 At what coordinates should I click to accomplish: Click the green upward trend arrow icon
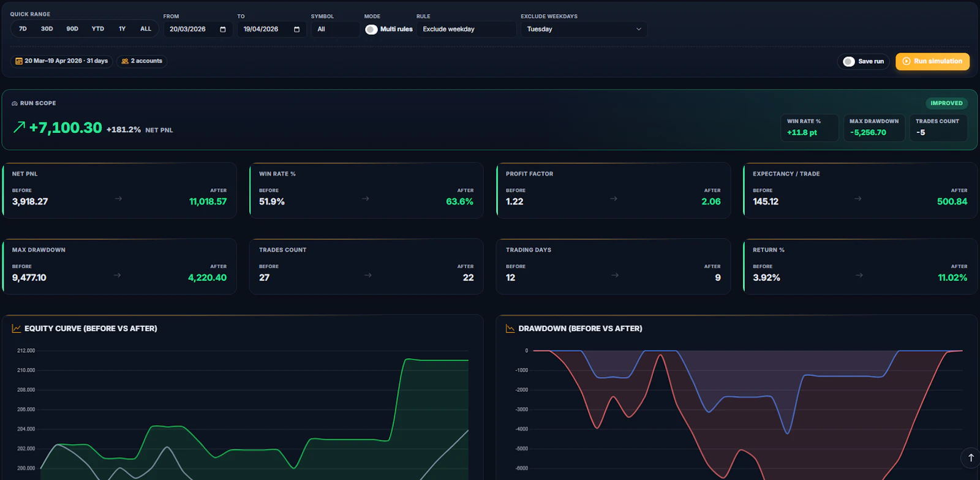(x=20, y=127)
